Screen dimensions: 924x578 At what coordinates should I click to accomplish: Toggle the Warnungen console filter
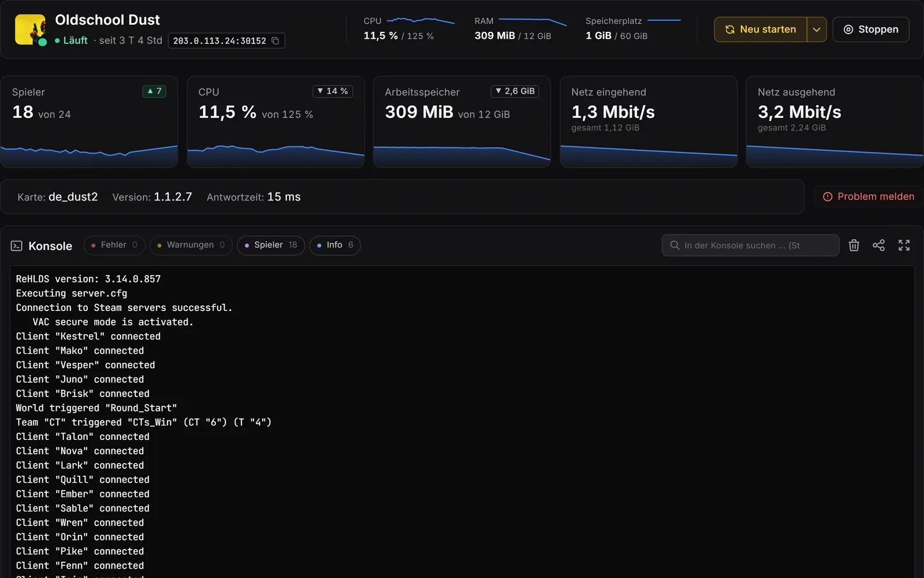[x=191, y=245]
